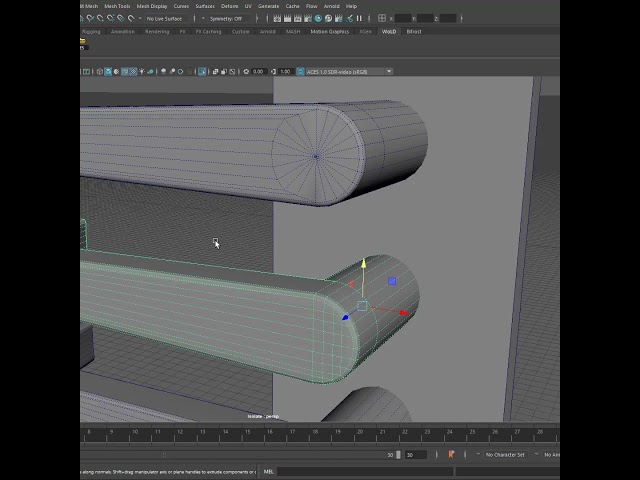Toggle screen space ambient occlusion icon
The width and height of the screenshot is (640, 480).
164,72
